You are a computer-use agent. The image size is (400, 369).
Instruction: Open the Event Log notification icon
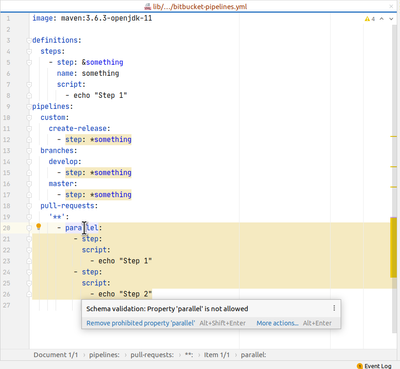(x=360, y=366)
